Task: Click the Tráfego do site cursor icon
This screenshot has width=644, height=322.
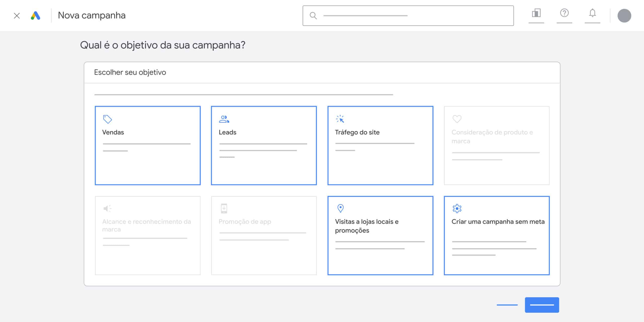Action: pos(340,119)
